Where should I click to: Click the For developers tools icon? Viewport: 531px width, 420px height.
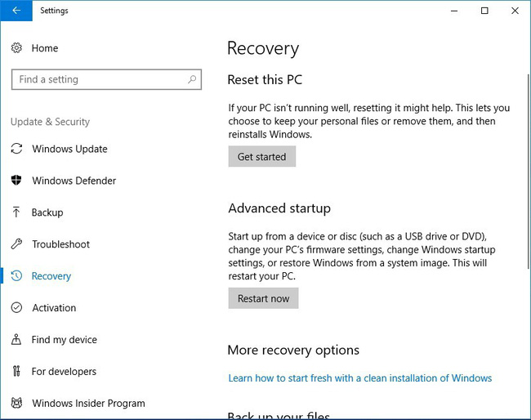(16, 371)
